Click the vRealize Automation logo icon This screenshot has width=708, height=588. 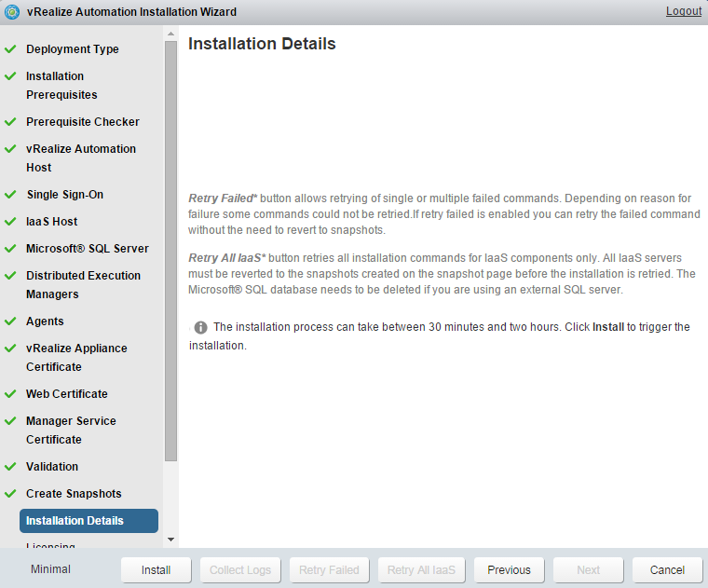pyautogui.click(x=12, y=12)
